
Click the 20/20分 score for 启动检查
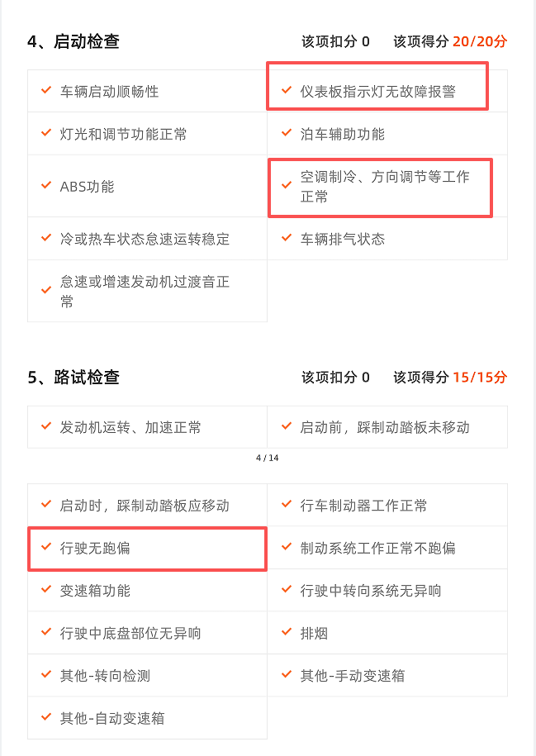click(x=479, y=41)
